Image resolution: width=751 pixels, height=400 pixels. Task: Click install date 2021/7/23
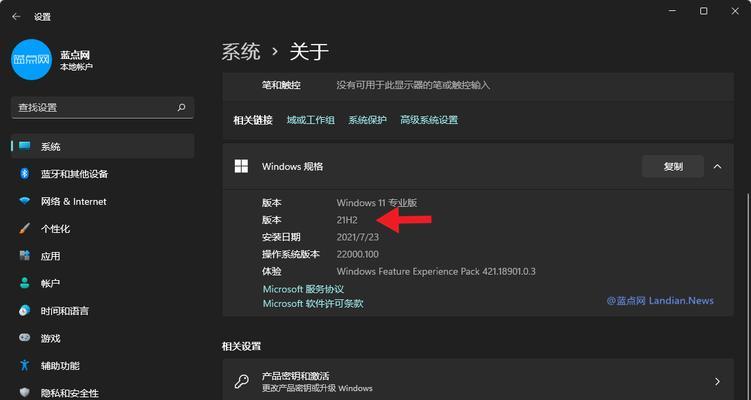coord(358,237)
